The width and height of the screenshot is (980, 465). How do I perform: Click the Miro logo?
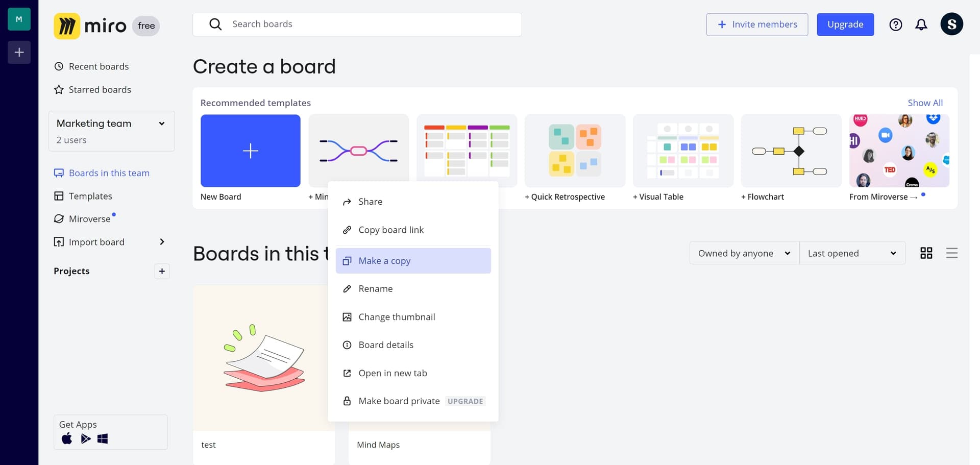(x=90, y=26)
